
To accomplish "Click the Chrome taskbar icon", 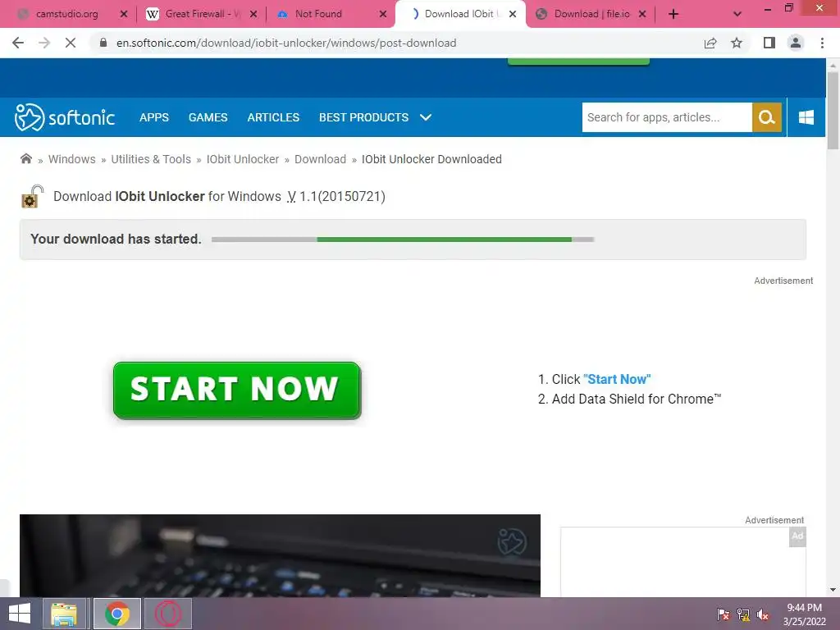I will [x=116, y=614].
